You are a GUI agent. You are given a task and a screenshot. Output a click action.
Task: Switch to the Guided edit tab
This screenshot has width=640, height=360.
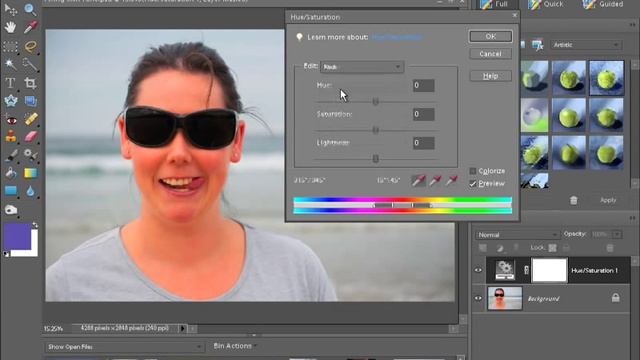click(x=604, y=4)
